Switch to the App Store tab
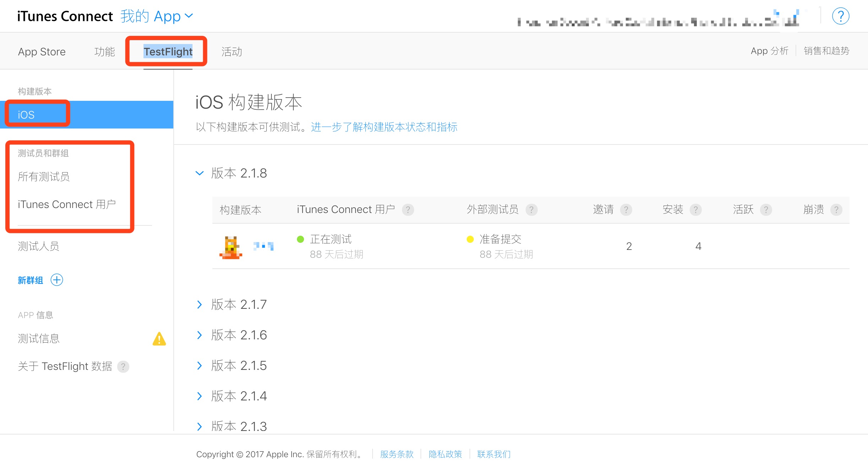868x470 pixels. (42, 52)
